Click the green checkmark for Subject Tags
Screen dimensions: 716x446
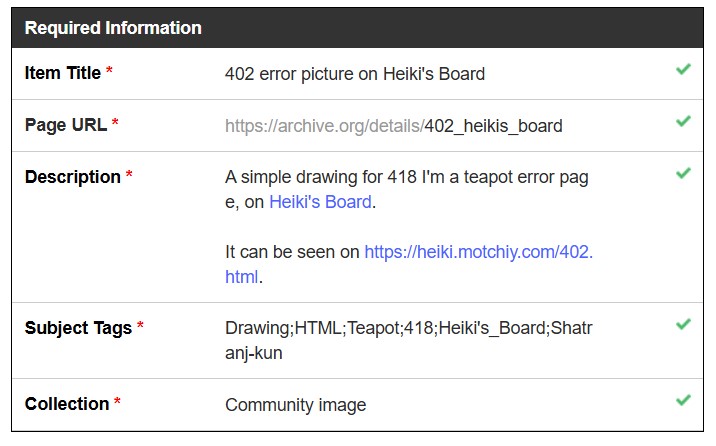tap(683, 324)
